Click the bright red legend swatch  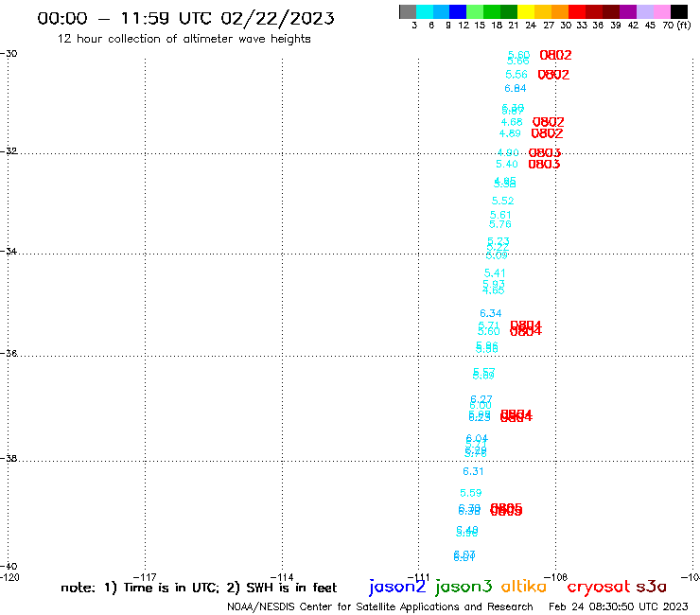pyautogui.click(x=576, y=11)
